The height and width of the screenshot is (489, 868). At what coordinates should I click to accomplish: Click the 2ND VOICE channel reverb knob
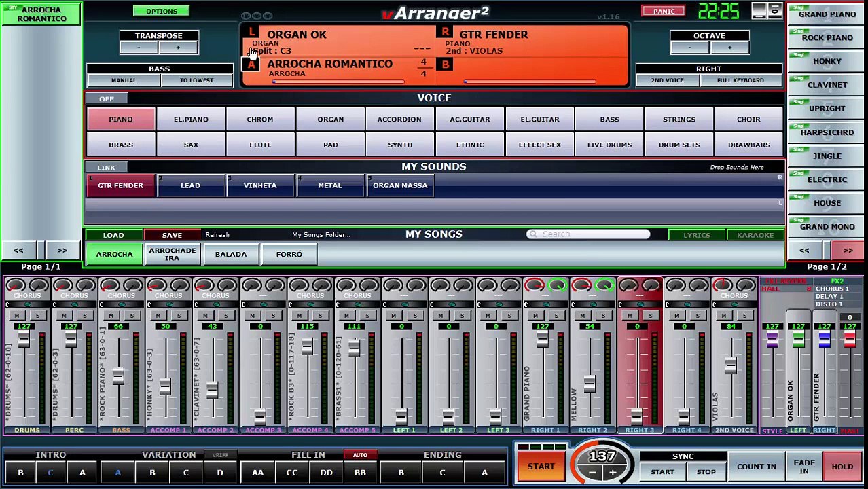723,286
